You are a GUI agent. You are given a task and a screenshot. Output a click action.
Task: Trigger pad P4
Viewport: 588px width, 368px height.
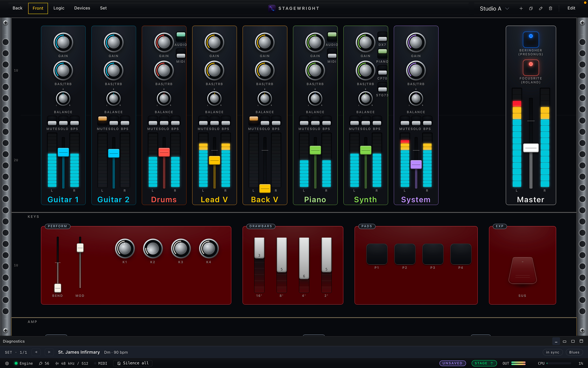click(461, 254)
